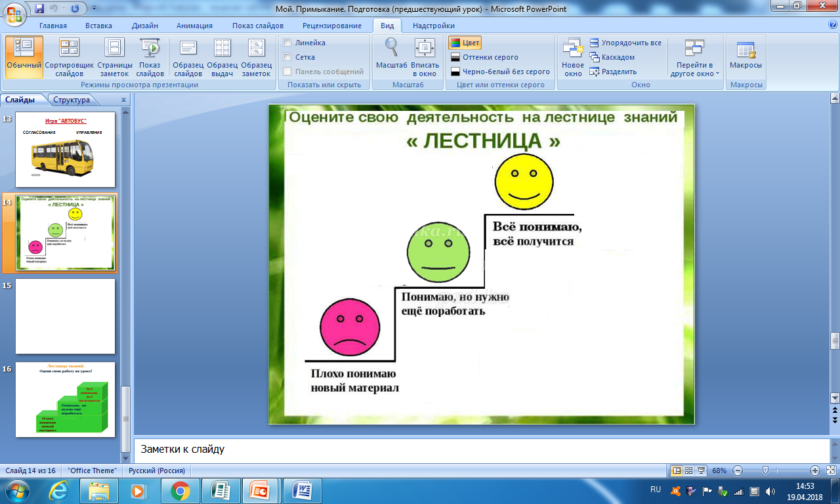Click RU language indicator in tray

tap(655, 490)
